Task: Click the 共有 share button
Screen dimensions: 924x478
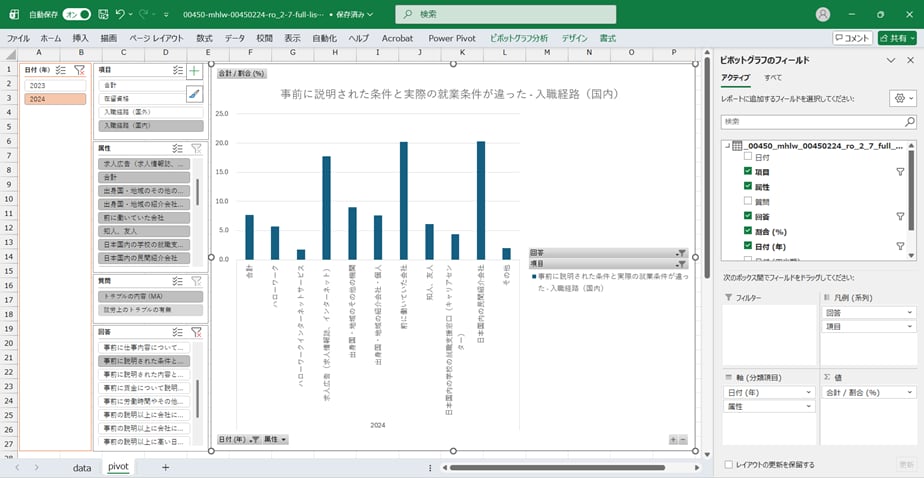Action: click(x=897, y=38)
